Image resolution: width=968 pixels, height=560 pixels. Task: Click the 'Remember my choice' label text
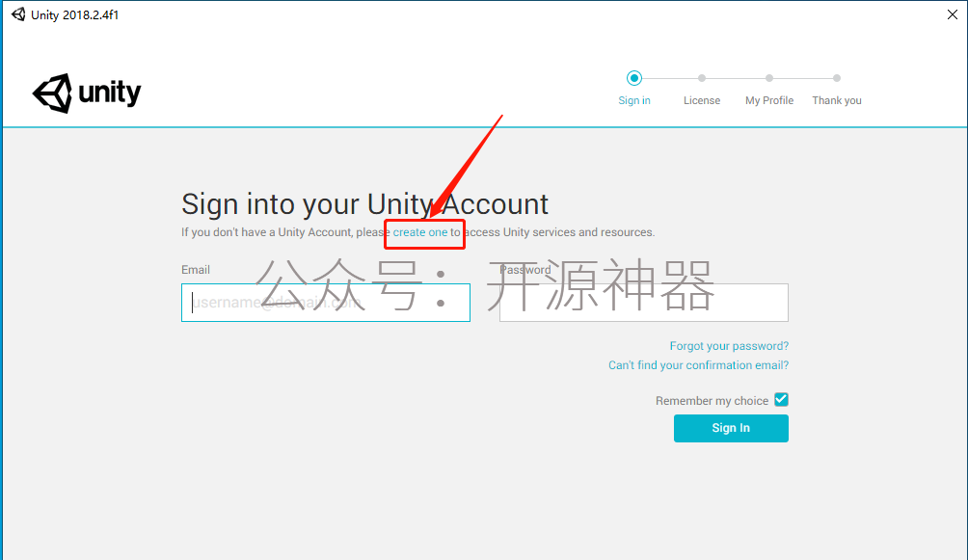pos(712,401)
